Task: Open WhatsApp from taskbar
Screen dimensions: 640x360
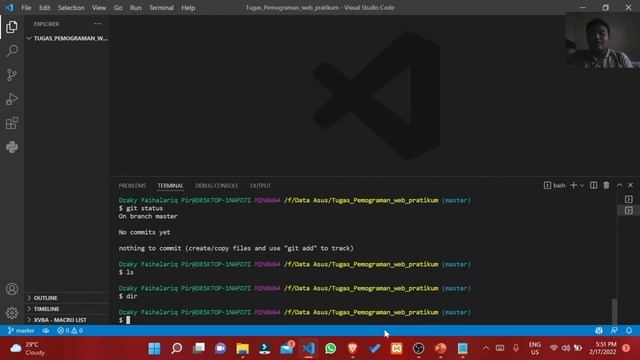Action: click(331, 349)
